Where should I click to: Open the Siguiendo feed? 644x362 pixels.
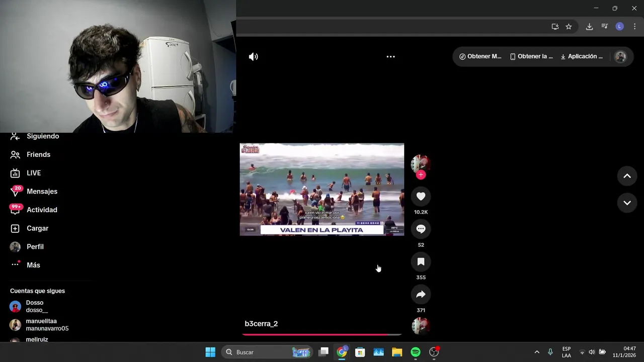[x=35, y=136]
